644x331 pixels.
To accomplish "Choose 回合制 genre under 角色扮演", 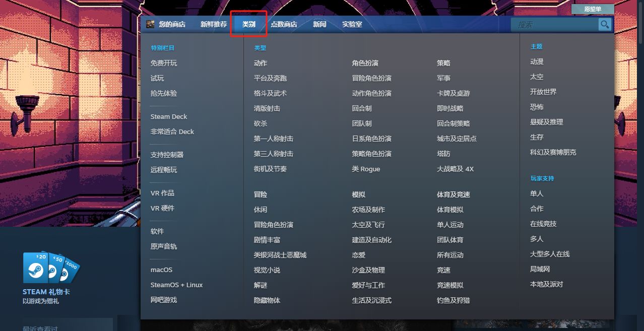I will tap(362, 108).
